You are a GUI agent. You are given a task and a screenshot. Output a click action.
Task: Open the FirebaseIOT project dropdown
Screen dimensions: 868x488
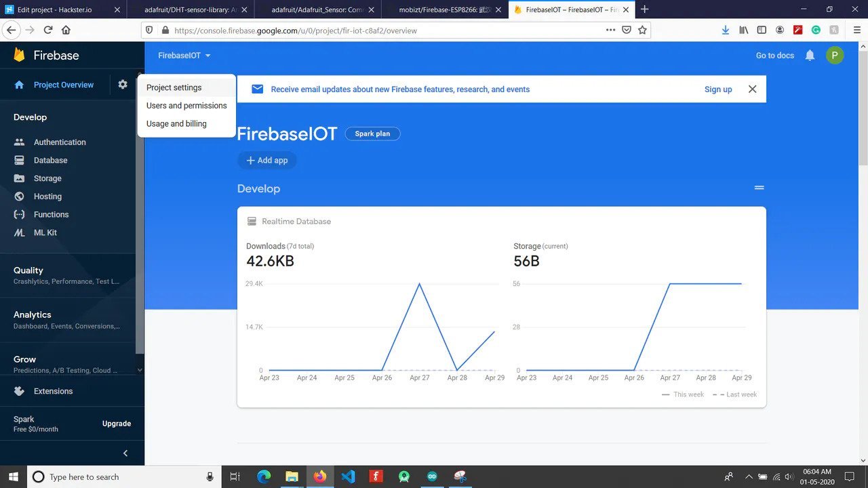[184, 56]
